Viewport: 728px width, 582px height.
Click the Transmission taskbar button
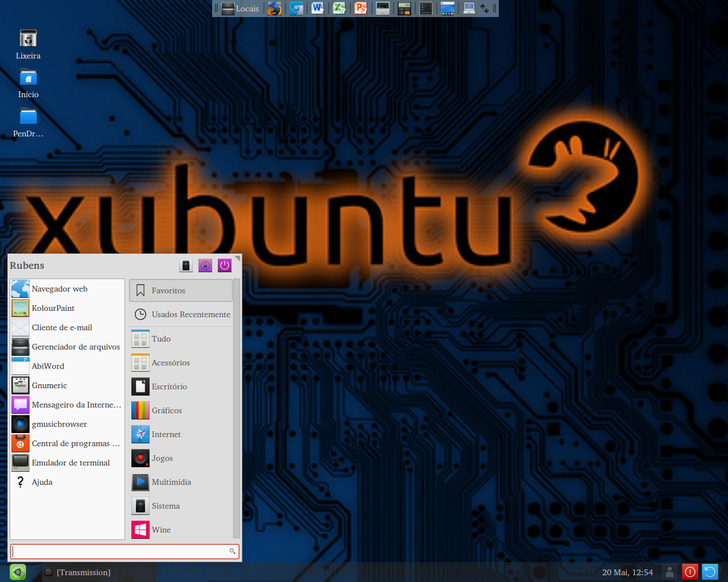point(99,572)
